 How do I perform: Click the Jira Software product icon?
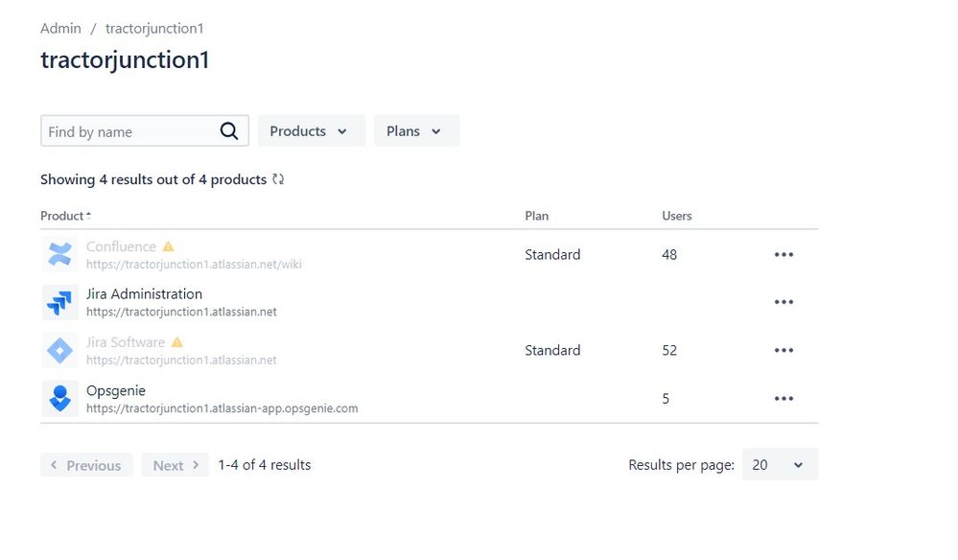59,351
